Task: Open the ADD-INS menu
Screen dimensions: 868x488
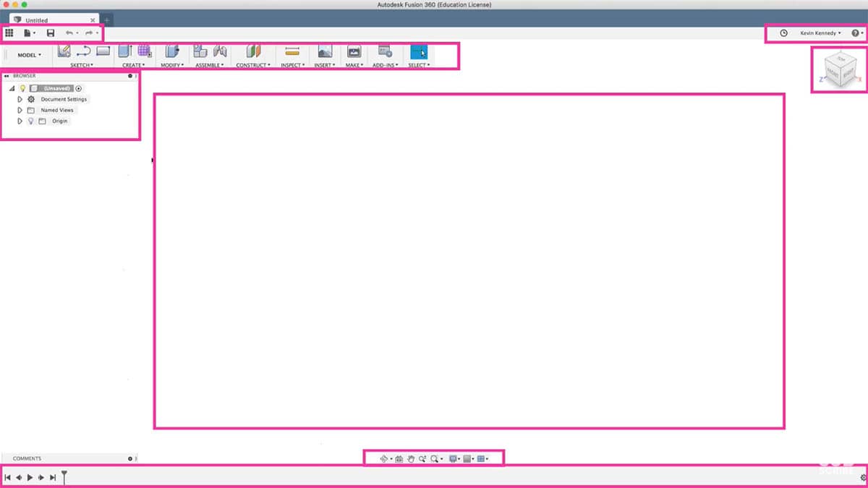Action: tap(385, 65)
